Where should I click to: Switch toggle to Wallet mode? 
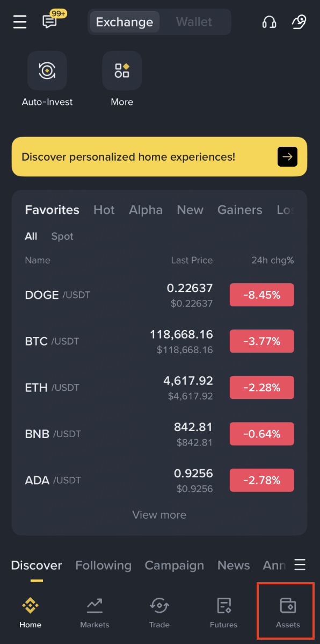click(x=194, y=22)
